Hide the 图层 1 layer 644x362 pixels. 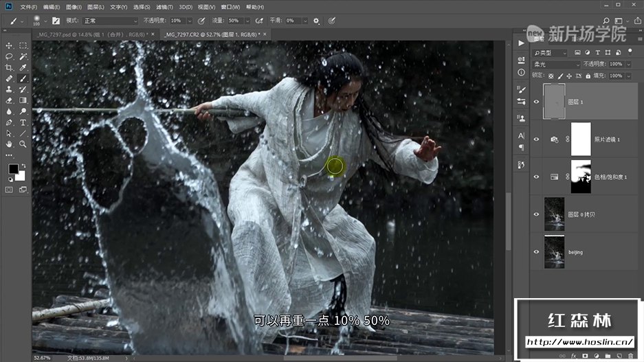coord(536,102)
